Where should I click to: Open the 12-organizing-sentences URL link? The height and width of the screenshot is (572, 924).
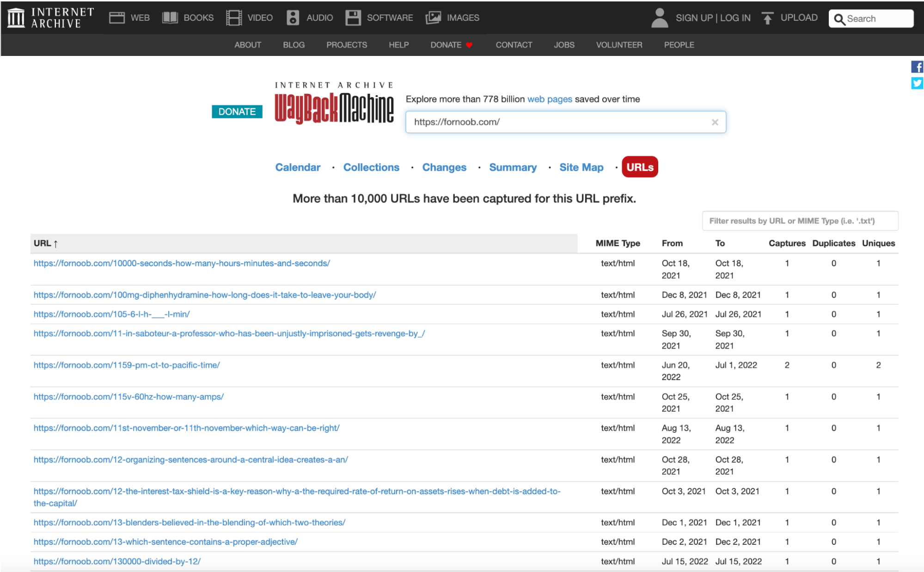point(190,460)
